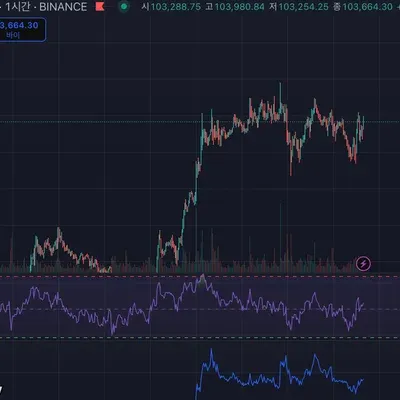Click the green market status dot
400x400 pixels.
(x=124, y=7)
